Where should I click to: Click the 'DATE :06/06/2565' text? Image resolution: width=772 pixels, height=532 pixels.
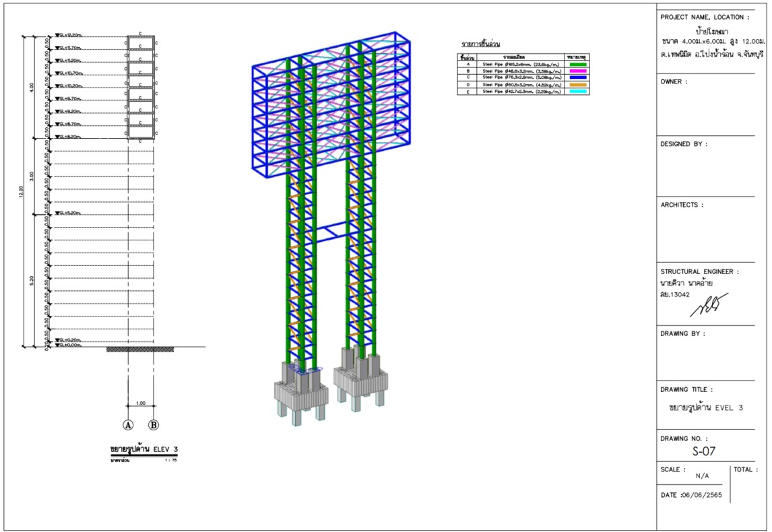point(691,495)
